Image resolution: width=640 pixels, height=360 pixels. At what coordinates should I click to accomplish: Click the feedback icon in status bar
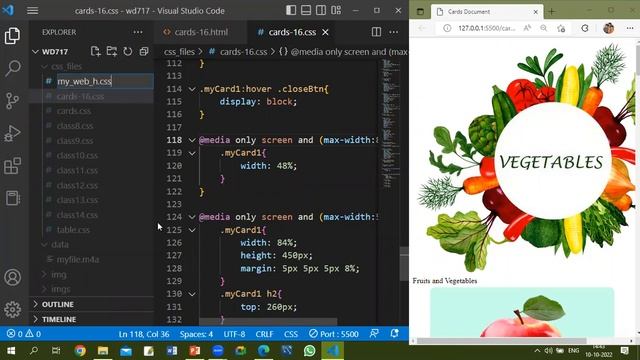click(374, 333)
